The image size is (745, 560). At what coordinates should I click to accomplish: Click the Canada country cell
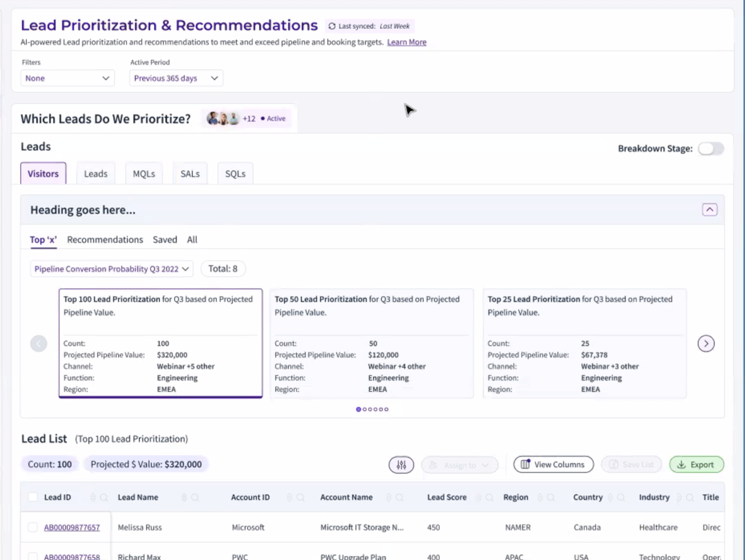pos(587,528)
